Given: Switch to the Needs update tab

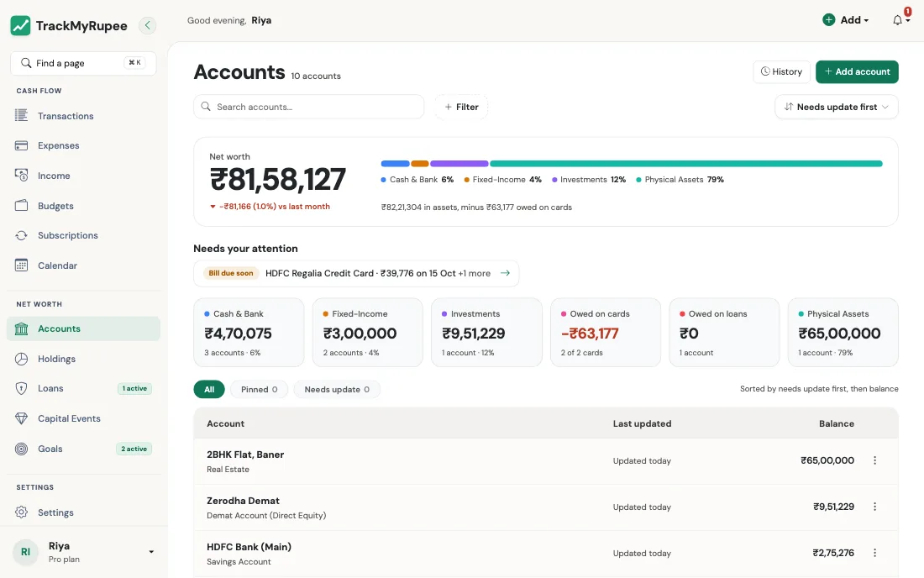Looking at the screenshot, I should point(337,390).
